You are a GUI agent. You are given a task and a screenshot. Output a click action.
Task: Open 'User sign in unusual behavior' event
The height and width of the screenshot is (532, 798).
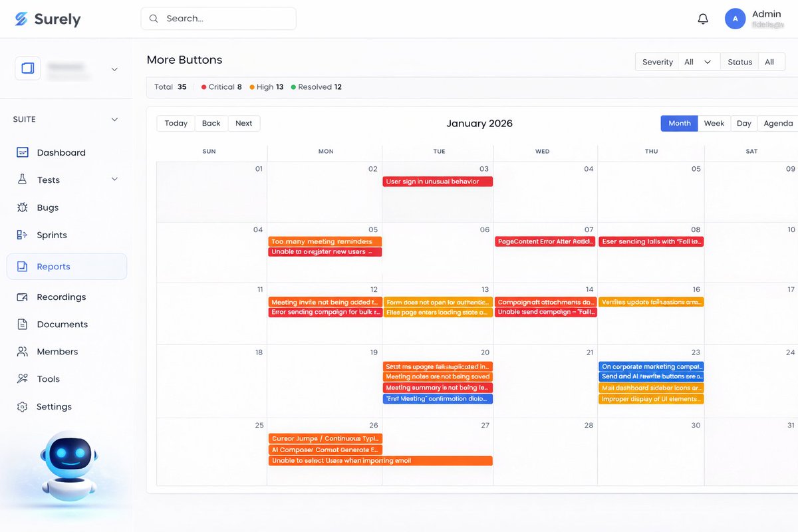(x=438, y=182)
